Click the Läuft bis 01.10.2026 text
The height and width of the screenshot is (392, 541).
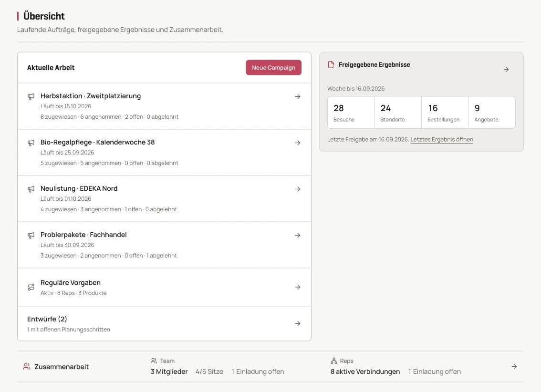[x=66, y=198]
